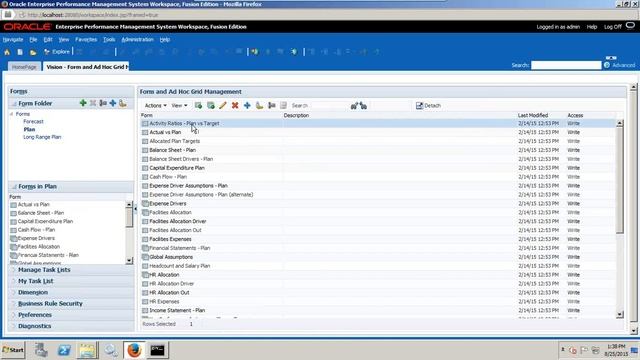Search down binoculars icon
Image resolution: width=640 pixels, height=360 pixels.
tap(363, 106)
